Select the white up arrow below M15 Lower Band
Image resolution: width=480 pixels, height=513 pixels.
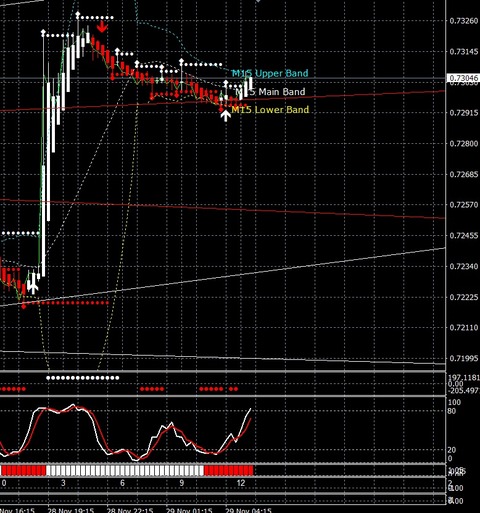pyautogui.click(x=226, y=116)
